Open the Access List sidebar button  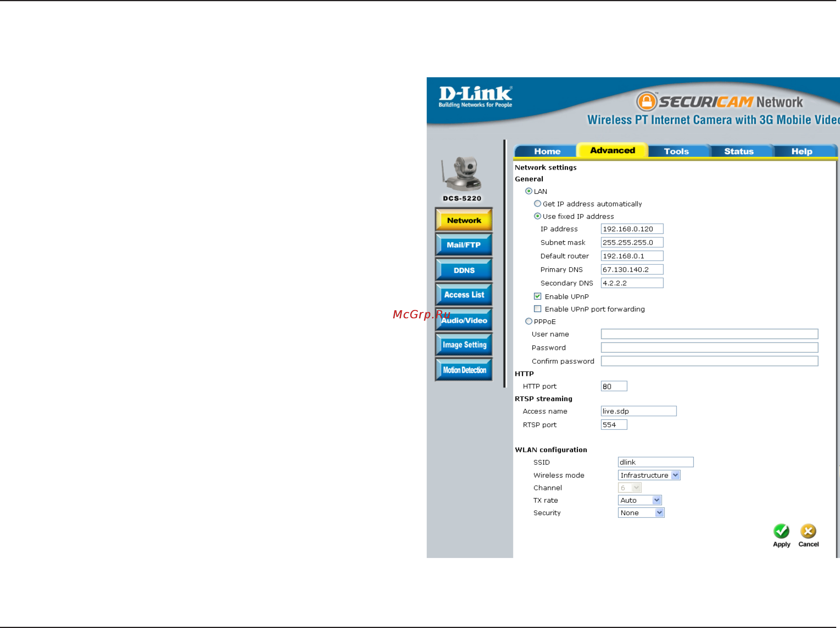click(464, 295)
